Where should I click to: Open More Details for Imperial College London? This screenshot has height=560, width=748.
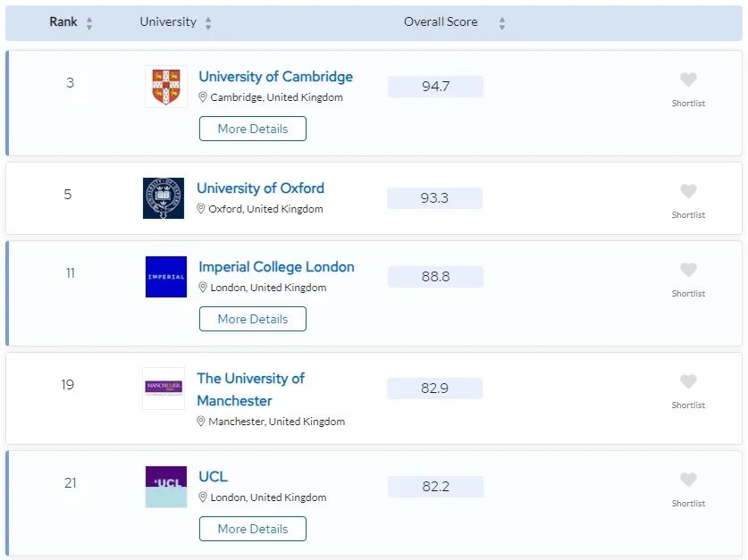(253, 319)
